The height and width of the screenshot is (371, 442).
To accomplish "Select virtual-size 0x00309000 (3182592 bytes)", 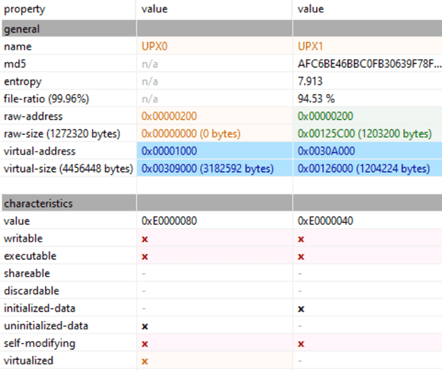I will [x=207, y=169].
